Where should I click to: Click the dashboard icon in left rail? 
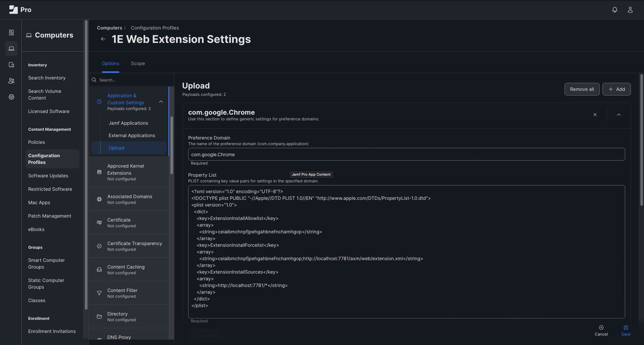pyautogui.click(x=11, y=33)
